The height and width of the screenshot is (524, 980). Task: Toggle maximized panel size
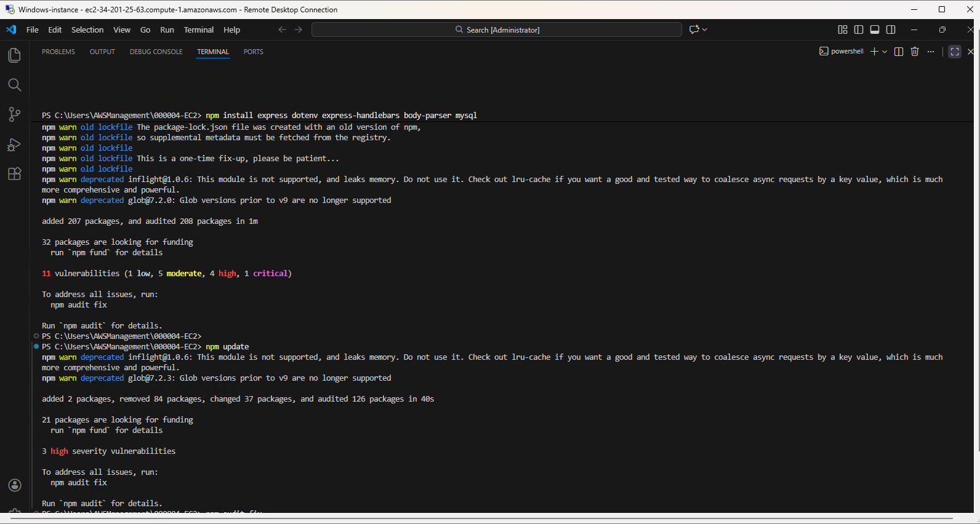pyautogui.click(x=955, y=52)
